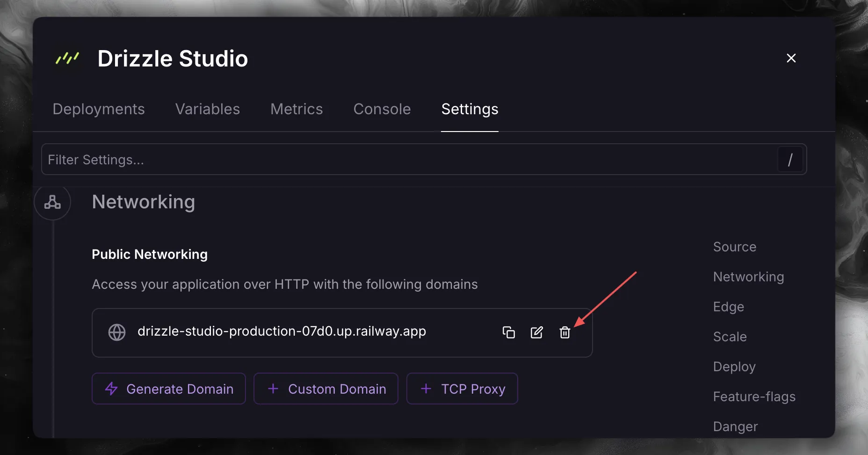Open the Deployments tab
The image size is (868, 455).
click(99, 109)
